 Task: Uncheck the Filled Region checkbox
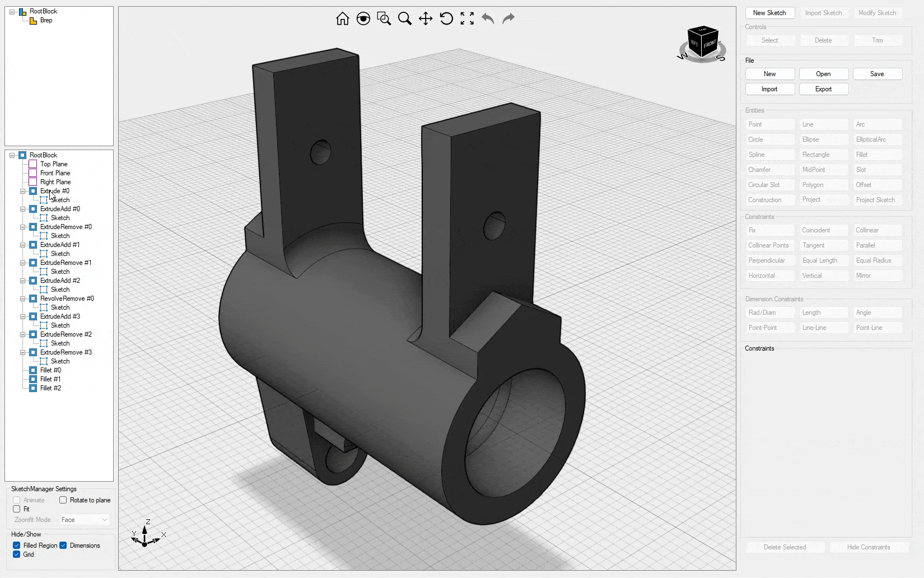tap(17, 546)
